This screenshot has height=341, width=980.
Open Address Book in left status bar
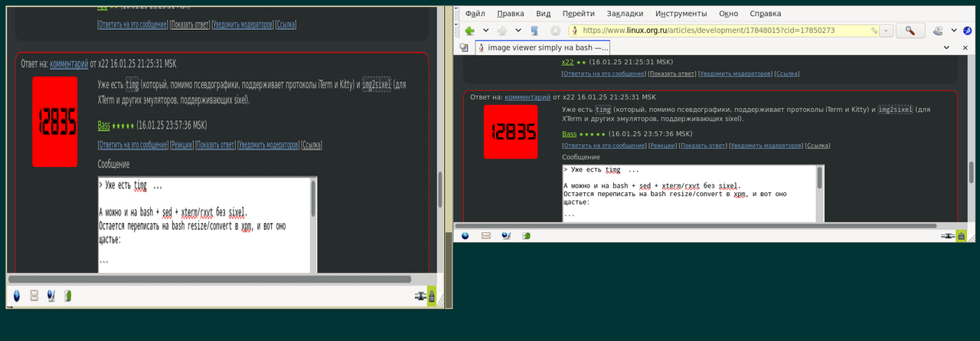pyautogui.click(x=68, y=296)
